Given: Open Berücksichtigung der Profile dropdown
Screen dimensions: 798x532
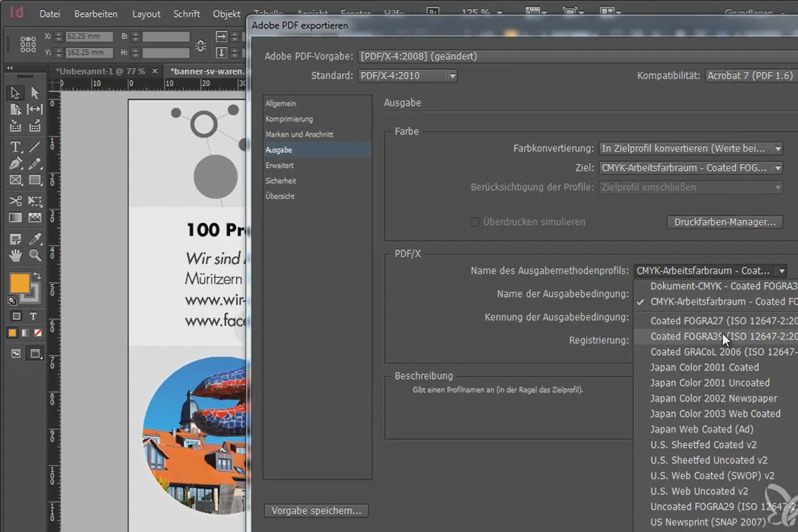Looking at the screenshot, I should [691, 187].
